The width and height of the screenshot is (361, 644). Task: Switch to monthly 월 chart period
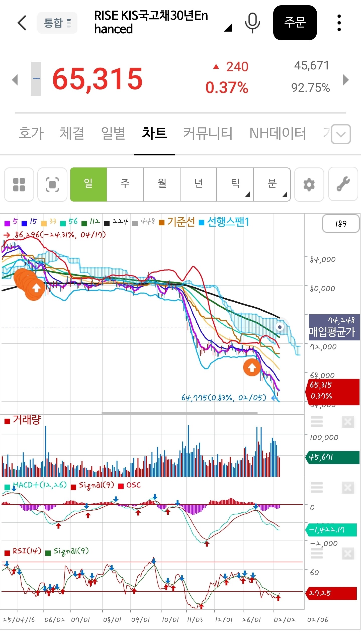click(x=162, y=184)
